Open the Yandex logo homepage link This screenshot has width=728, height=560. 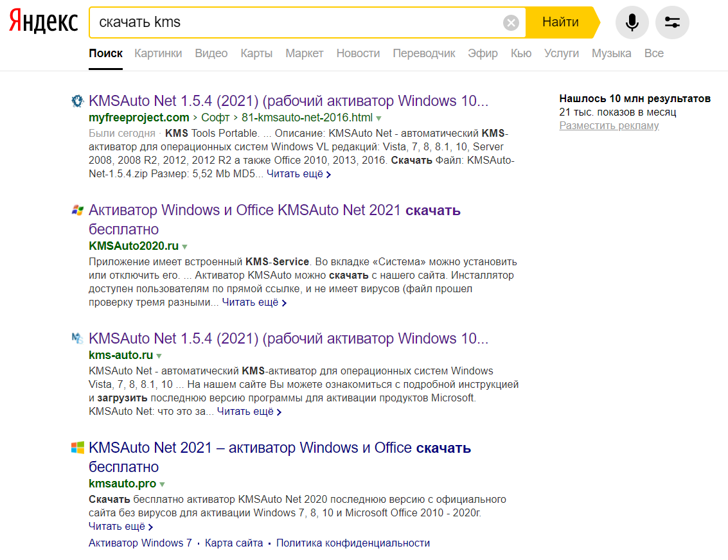44,21
